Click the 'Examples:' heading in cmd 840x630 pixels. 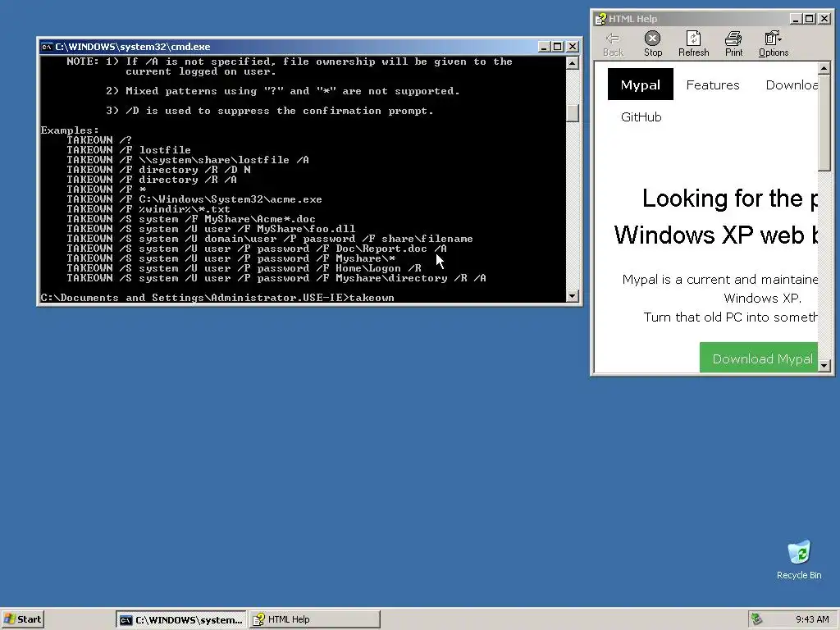click(x=70, y=130)
